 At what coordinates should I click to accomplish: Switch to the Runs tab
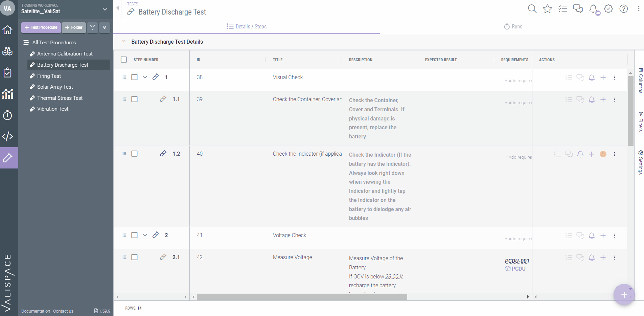(513, 26)
